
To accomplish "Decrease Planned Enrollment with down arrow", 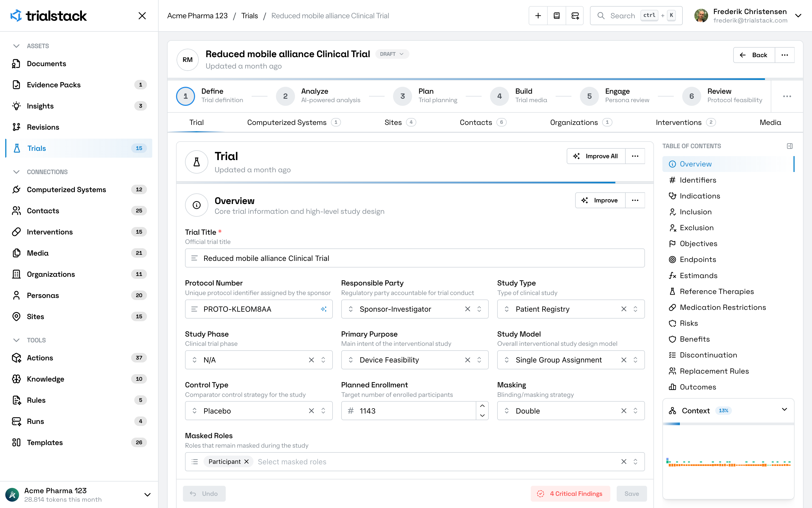I will 482,416.
